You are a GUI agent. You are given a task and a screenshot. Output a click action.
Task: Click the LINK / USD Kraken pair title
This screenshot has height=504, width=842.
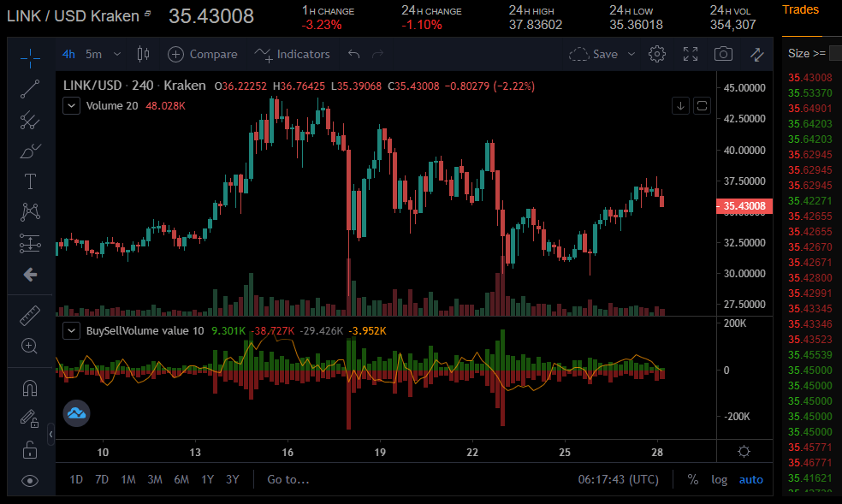click(73, 16)
